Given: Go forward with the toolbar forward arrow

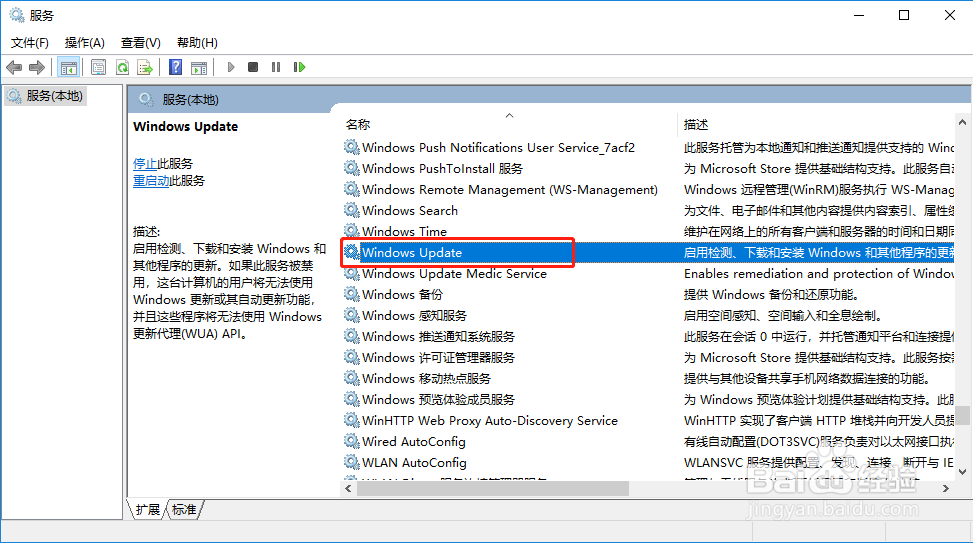Looking at the screenshot, I should (37, 67).
